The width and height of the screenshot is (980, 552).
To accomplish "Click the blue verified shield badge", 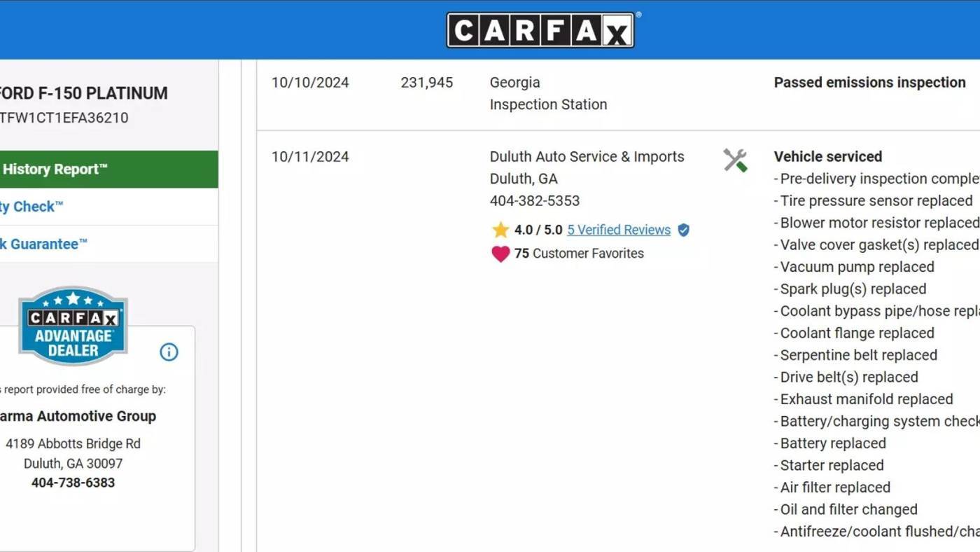I will [684, 230].
